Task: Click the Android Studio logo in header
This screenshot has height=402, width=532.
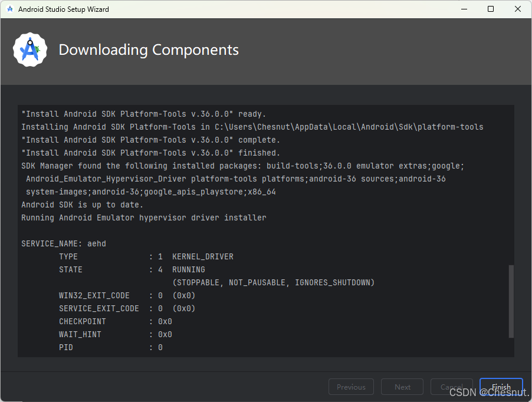Action: point(30,50)
